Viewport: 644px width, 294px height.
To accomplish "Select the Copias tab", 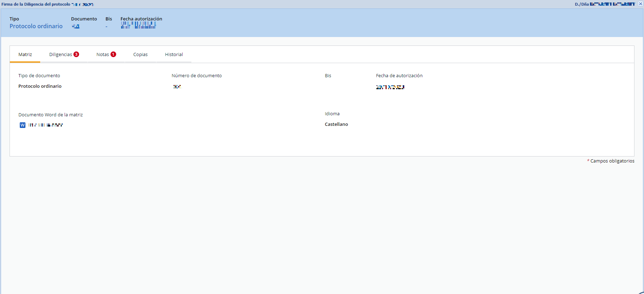I will pos(140,55).
